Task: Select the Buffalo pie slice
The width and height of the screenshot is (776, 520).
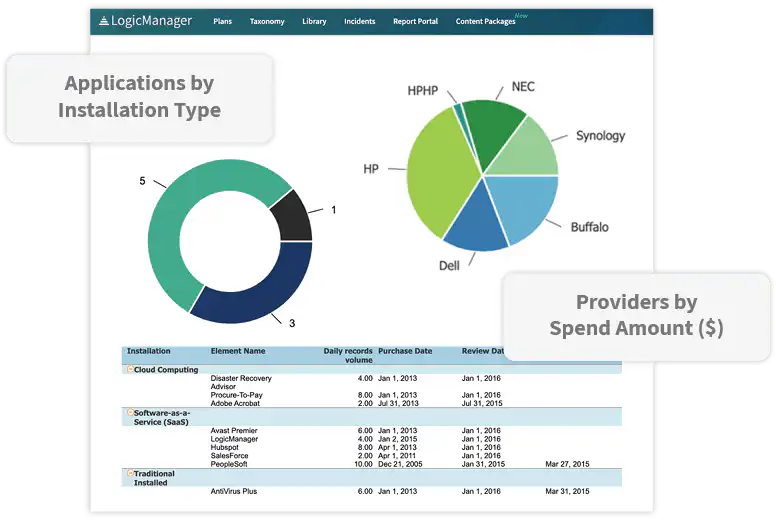Action: 527,205
